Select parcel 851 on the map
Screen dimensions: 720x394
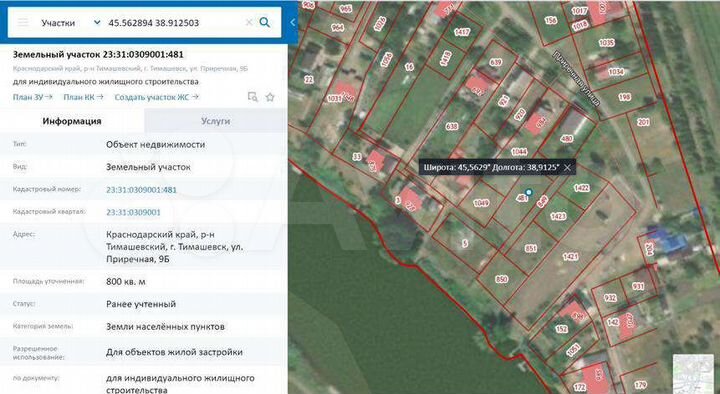click(x=530, y=248)
